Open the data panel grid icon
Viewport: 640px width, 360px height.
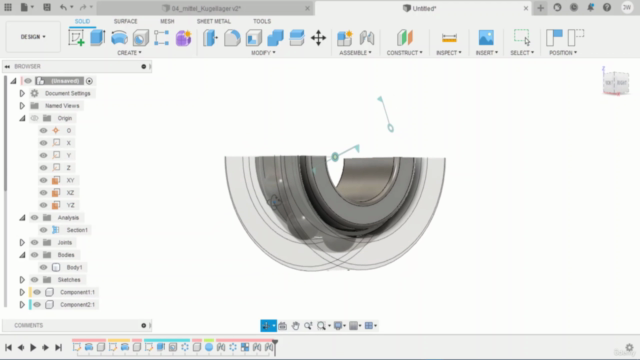point(8,7)
